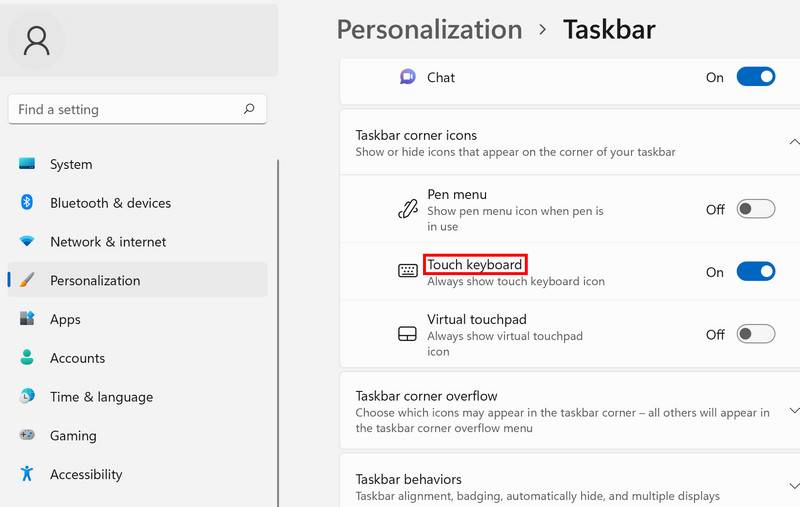
Task: Click 'Always show virtual touchpad icon' text
Action: (x=505, y=344)
